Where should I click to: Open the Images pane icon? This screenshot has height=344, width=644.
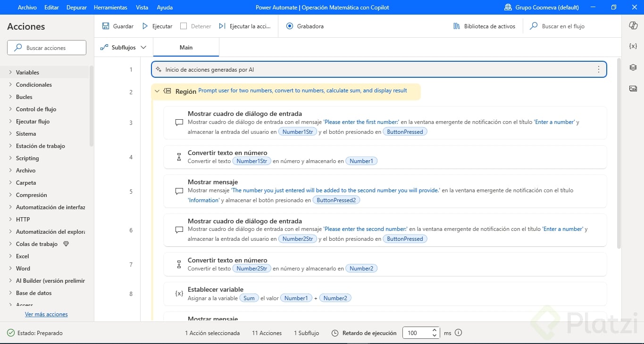(633, 89)
